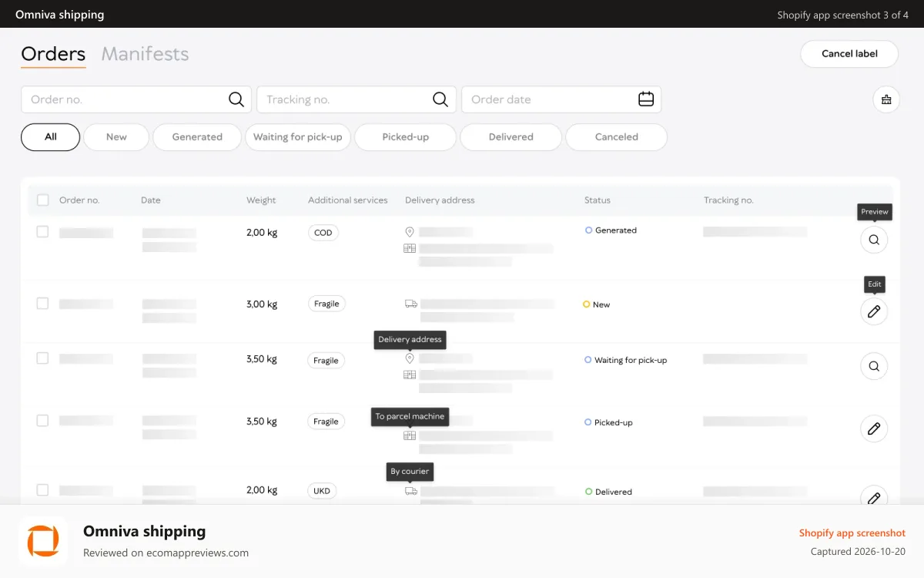Click the Fragile tag on 3,00 kg order

[x=326, y=304]
